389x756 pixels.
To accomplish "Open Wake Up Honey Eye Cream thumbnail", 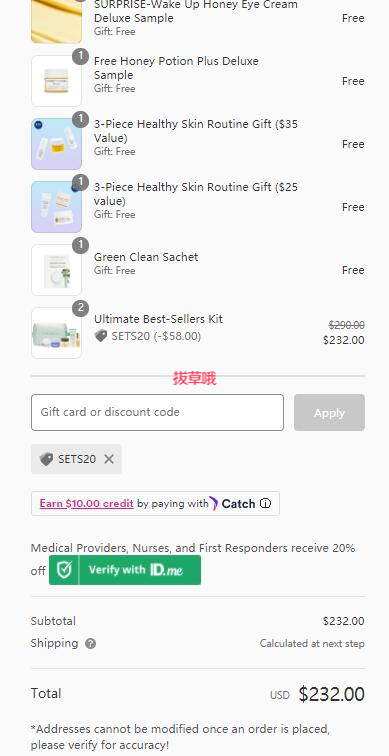I will pos(56,22).
